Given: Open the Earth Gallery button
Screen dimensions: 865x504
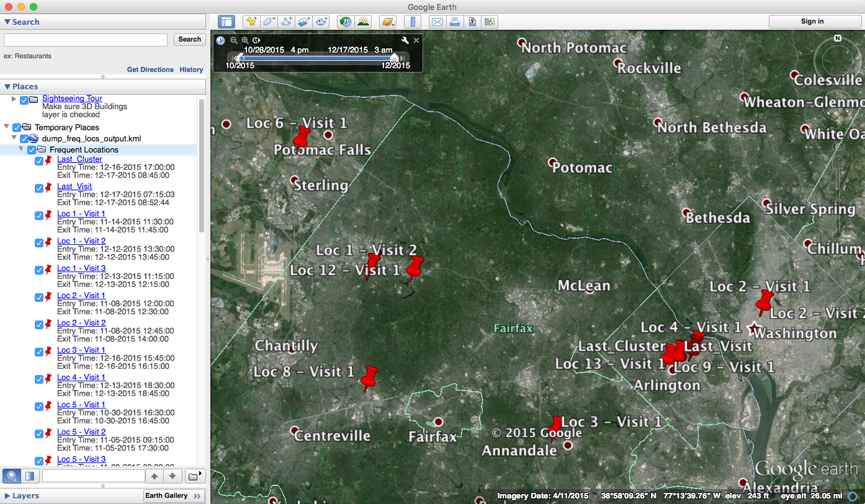Looking at the screenshot, I should [x=173, y=496].
